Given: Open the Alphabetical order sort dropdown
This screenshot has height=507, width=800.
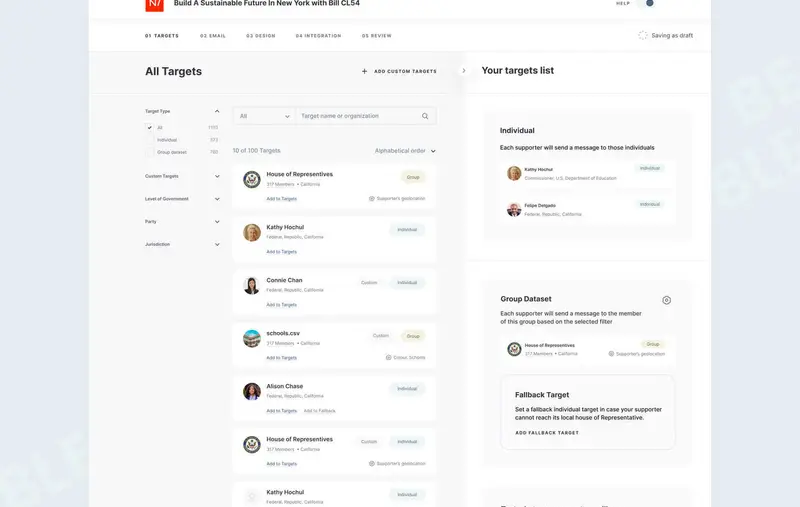Looking at the screenshot, I should point(405,151).
